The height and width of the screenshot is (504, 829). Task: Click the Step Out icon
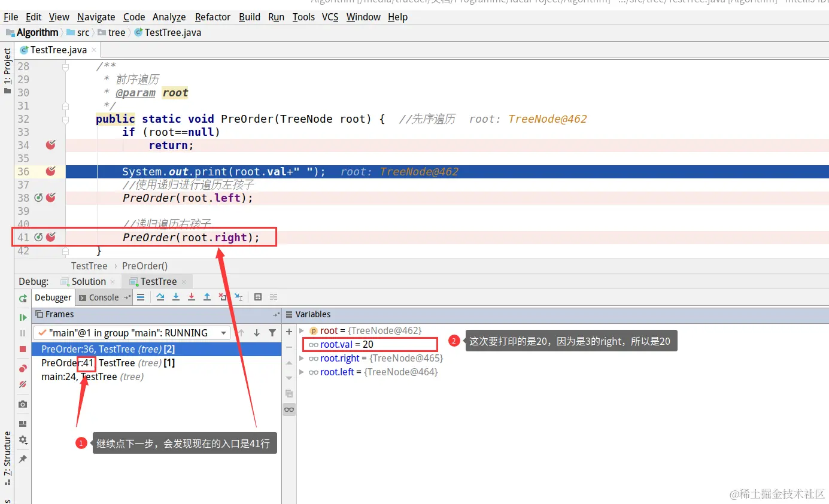(207, 297)
